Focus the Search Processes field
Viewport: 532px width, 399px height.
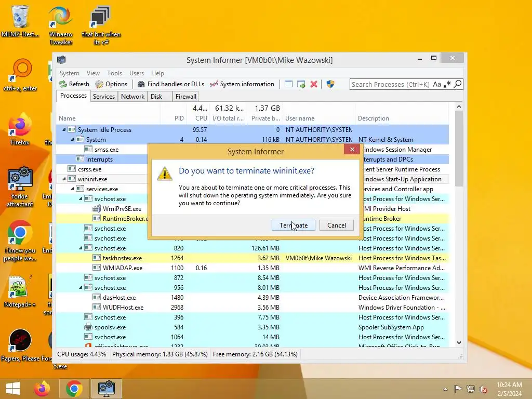[391, 84]
